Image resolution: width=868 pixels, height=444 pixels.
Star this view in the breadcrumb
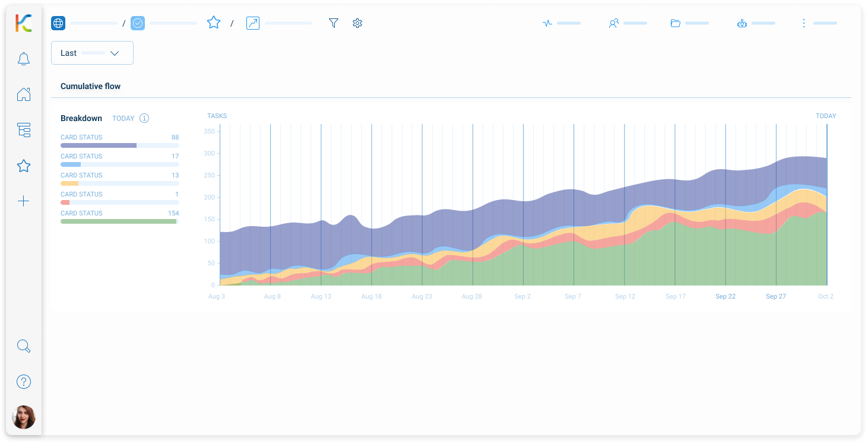click(x=214, y=23)
